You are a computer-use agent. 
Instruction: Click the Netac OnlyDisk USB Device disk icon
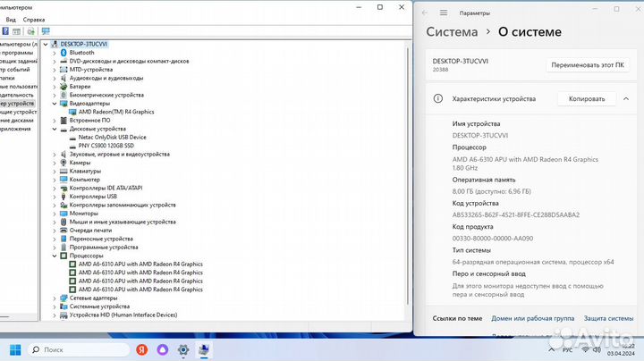pos(72,138)
